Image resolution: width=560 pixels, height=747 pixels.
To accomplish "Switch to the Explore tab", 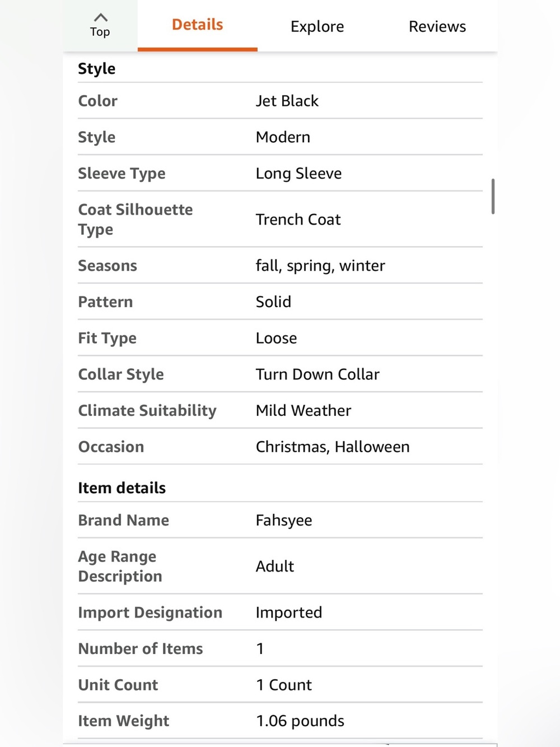I will (317, 26).
